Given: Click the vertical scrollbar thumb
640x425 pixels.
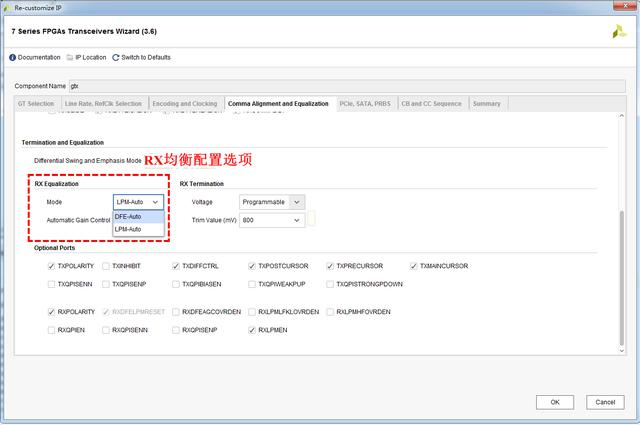Looking at the screenshot, I should tap(622, 278).
